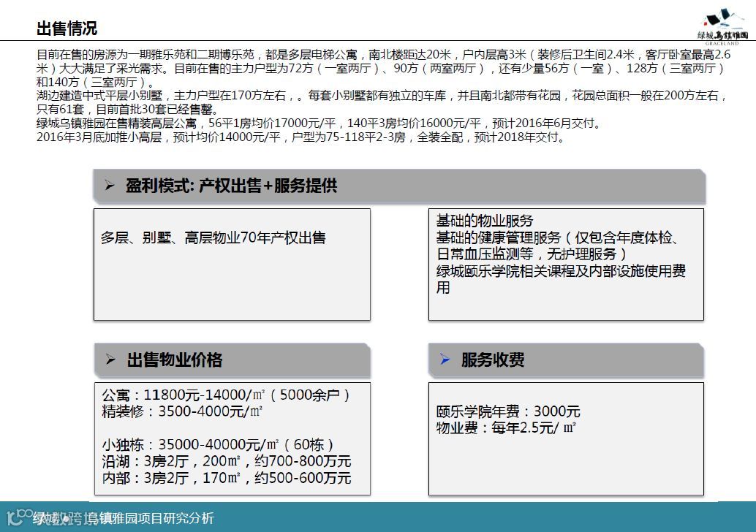Select the header text 出售物业价格

175,360
